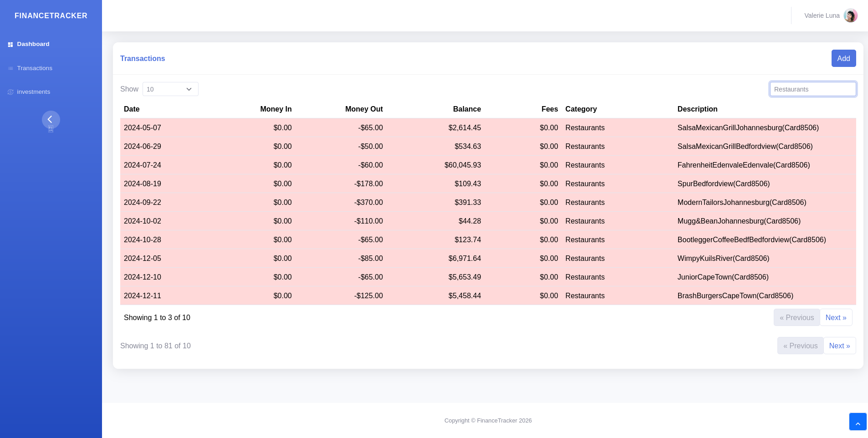Click the upper « Previous pagination button
The width and height of the screenshot is (868, 438).
[797, 318]
